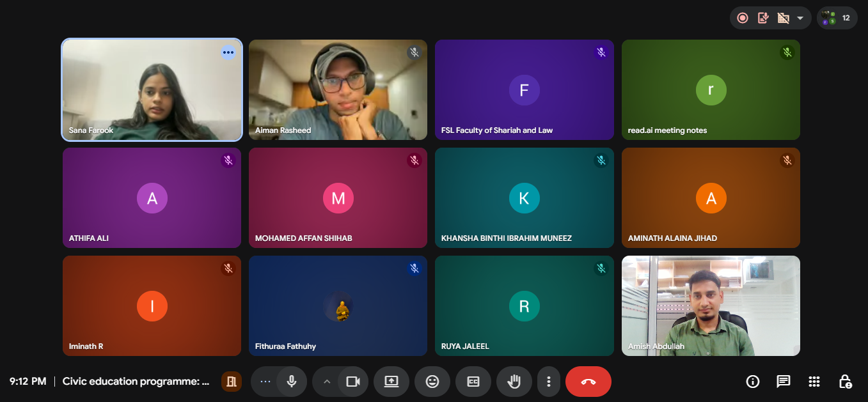Open audio settings dots beside microphone

pyautogui.click(x=265, y=382)
